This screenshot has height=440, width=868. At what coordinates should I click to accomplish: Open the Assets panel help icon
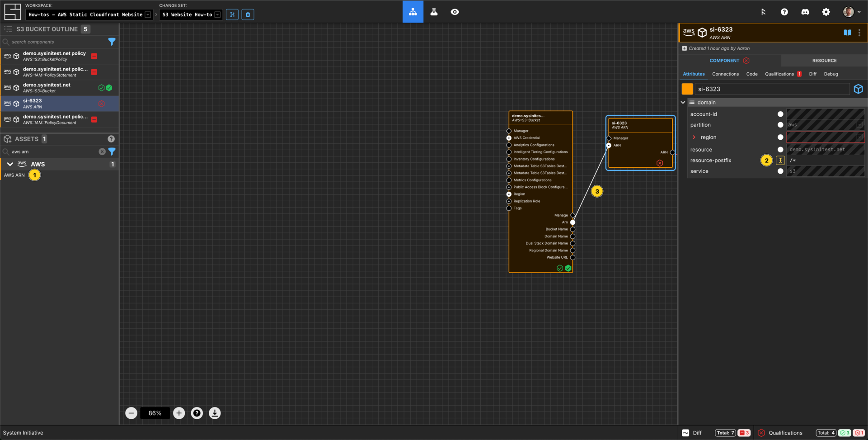111,139
